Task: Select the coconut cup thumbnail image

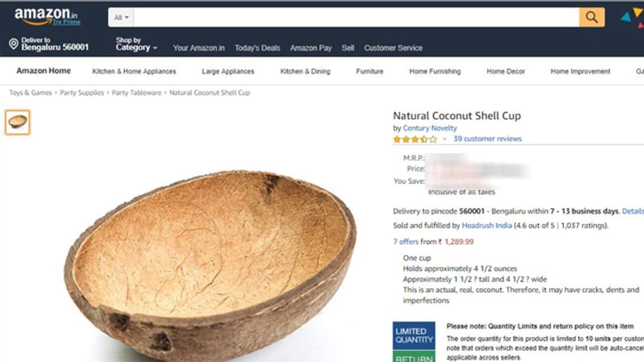Action: click(18, 122)
